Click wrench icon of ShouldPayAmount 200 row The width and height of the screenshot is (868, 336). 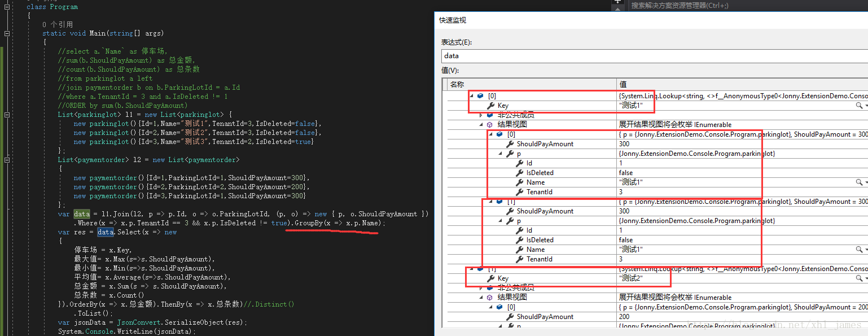pyautogui.click(x=510, y=317)
